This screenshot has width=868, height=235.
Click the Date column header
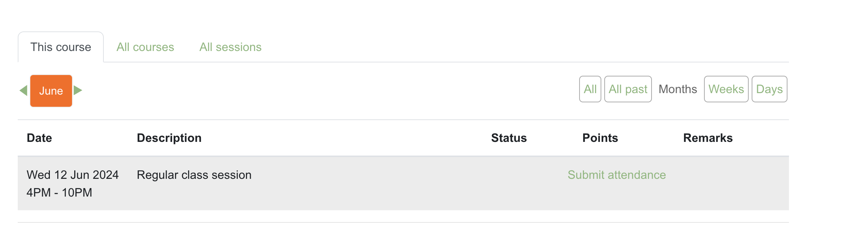click(39, 138)
